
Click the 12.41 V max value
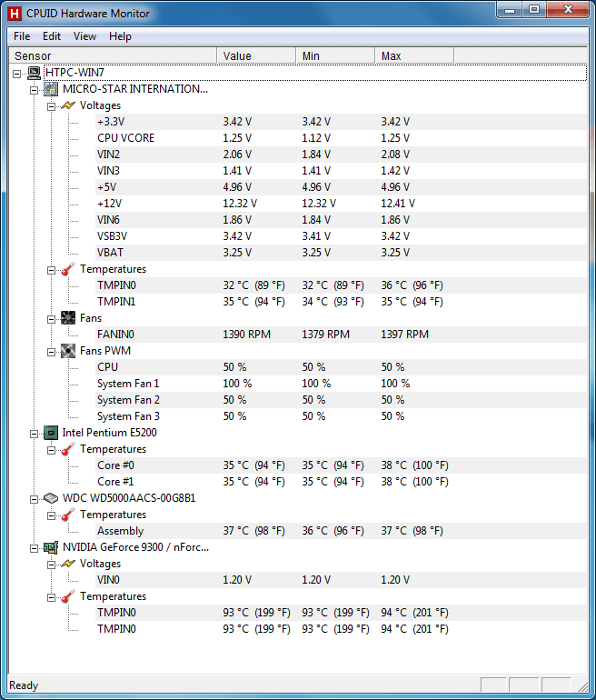(x=398, y=204)
